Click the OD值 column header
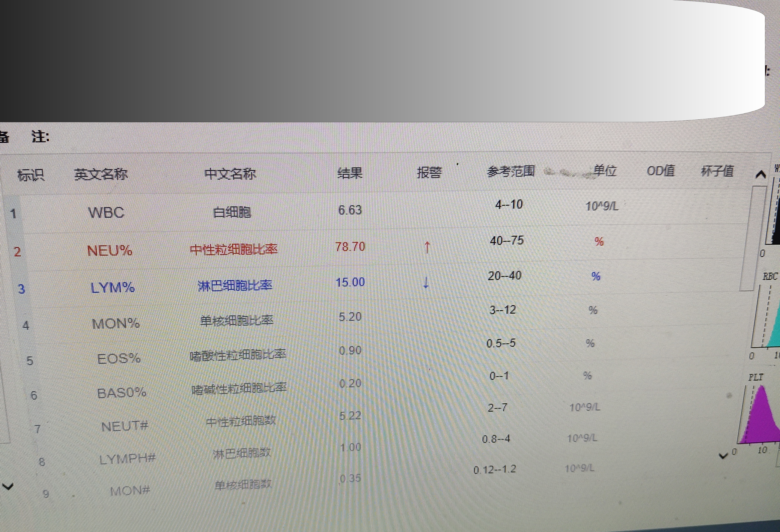Screen dimensions: 780x532 click(661, 171)
